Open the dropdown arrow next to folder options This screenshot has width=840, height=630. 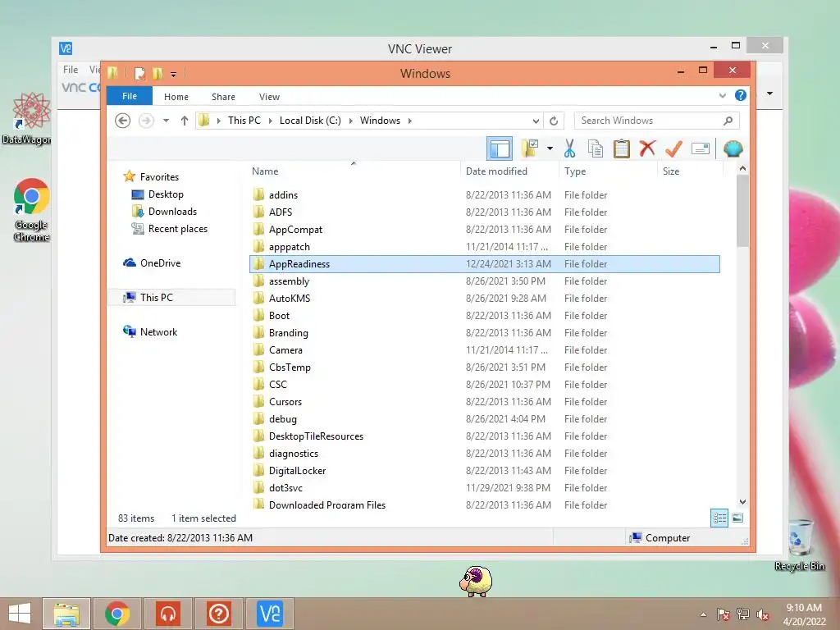(x=550, y=148)
